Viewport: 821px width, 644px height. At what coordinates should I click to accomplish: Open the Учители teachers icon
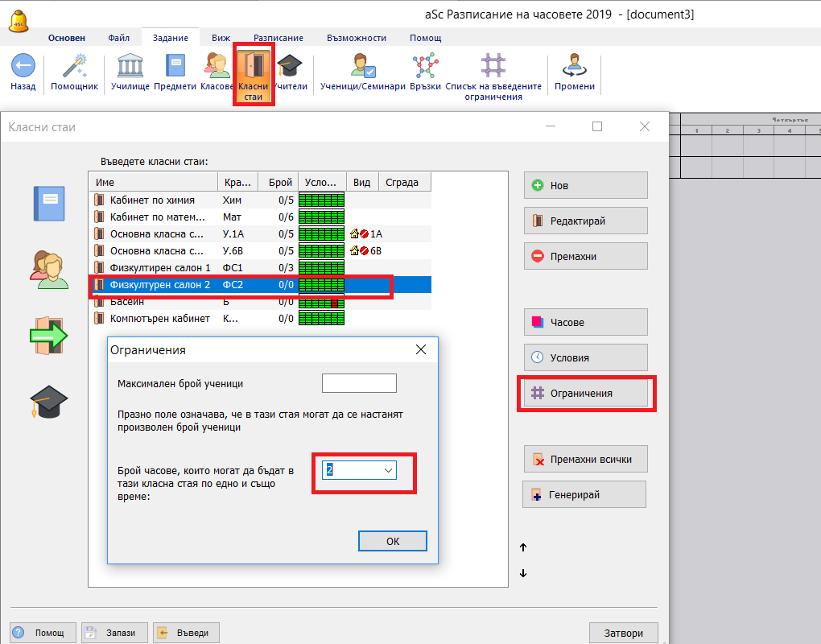pyautogui.click(x=290, y=68)
